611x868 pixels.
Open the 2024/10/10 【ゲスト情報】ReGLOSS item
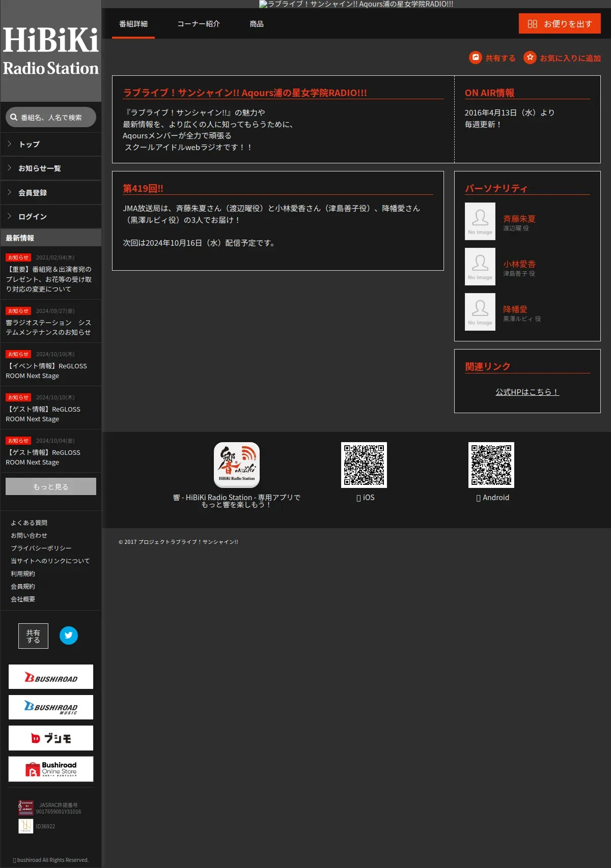(43, 414)
